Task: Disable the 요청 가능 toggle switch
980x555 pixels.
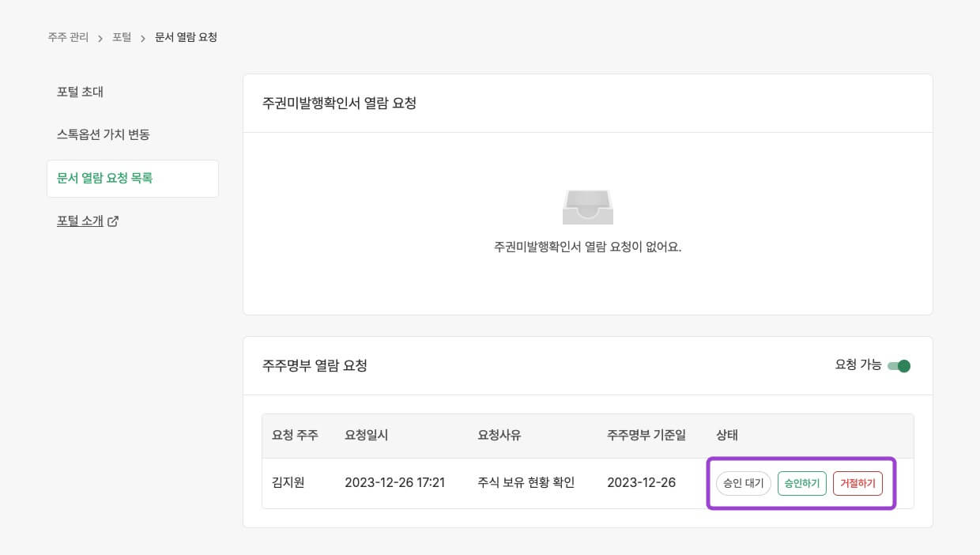Action: 899,366
